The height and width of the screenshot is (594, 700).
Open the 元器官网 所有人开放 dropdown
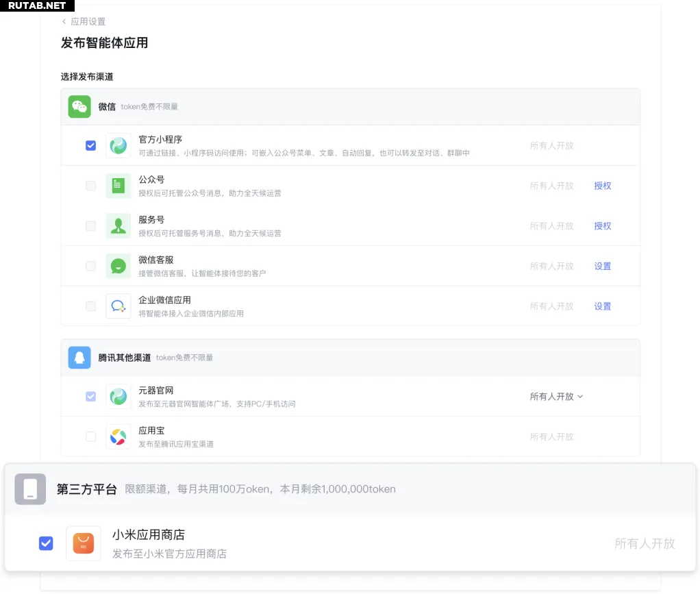556,397
